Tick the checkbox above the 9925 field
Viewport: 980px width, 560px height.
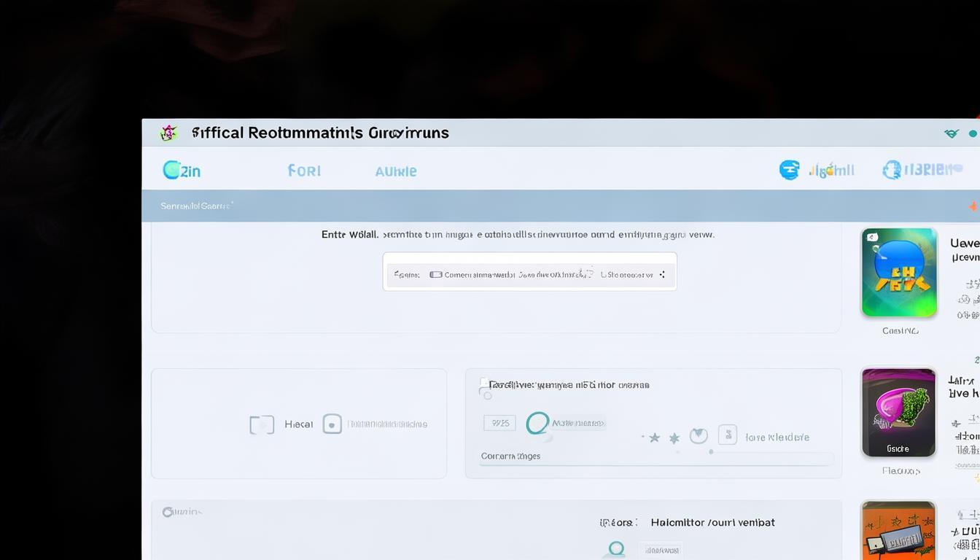[483, 382]
